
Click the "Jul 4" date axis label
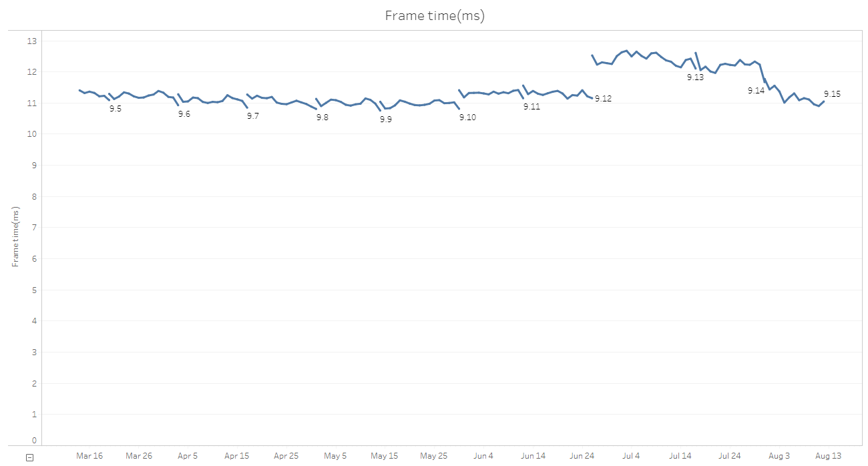(631, 456)
